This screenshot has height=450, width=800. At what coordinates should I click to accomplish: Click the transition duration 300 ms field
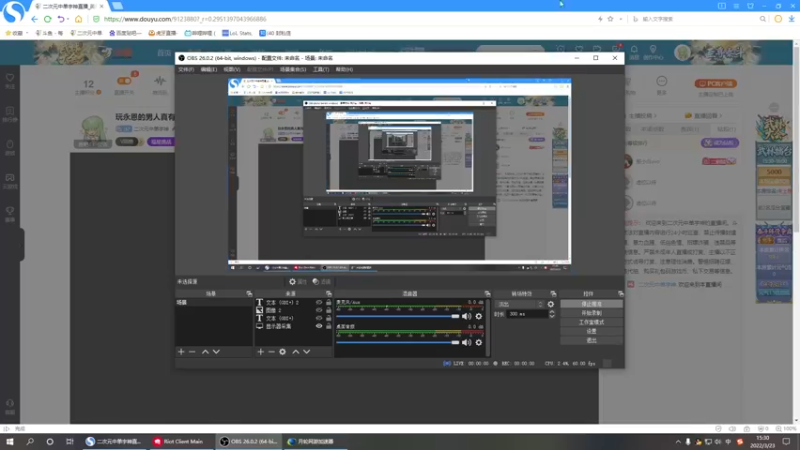pos(527,314)
